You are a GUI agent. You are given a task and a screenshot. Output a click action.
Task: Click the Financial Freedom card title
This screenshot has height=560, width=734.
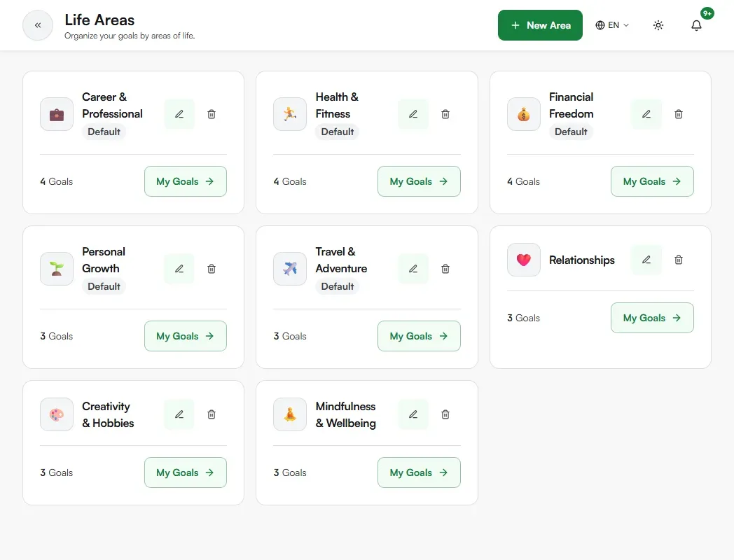572,105
